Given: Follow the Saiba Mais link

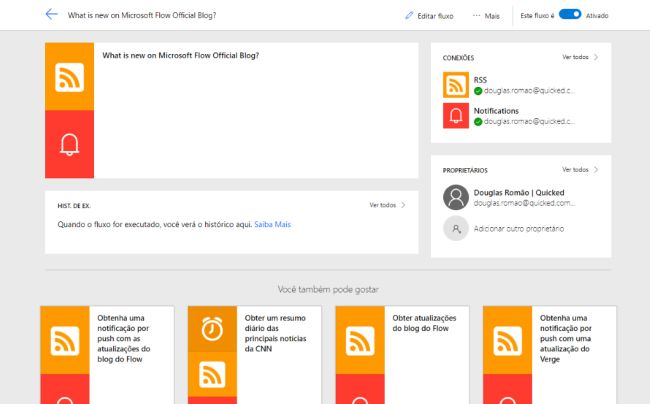Looking at the screenshot, I should click(x=272, y=224).
